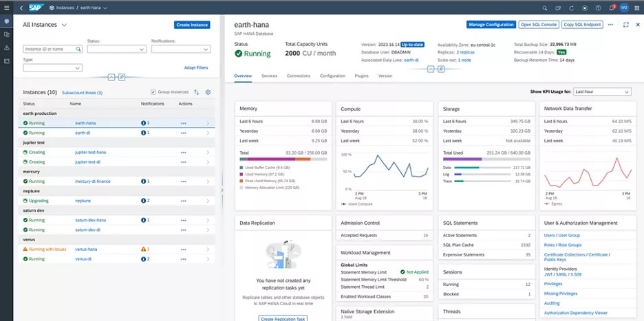Click the circular record icon in the header
This screenshot has width=644, height=321.
[x=585, y=8]
